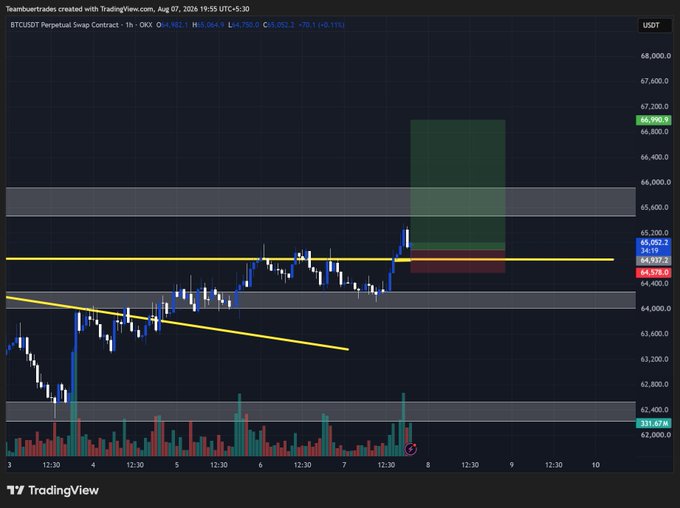
Task: Click the red 64,578.0 stop-loss price tag
Action: coord(654,272)
